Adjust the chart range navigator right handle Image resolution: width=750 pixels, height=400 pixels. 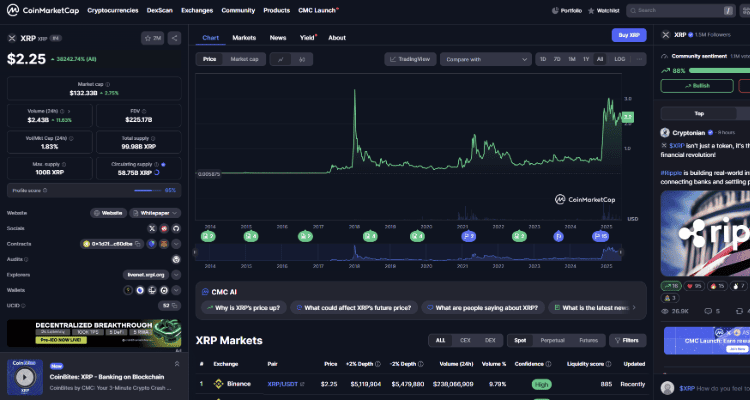coord(621,252)
